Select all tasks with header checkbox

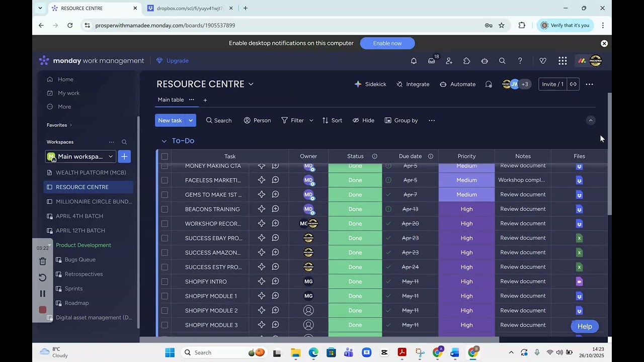165,156
